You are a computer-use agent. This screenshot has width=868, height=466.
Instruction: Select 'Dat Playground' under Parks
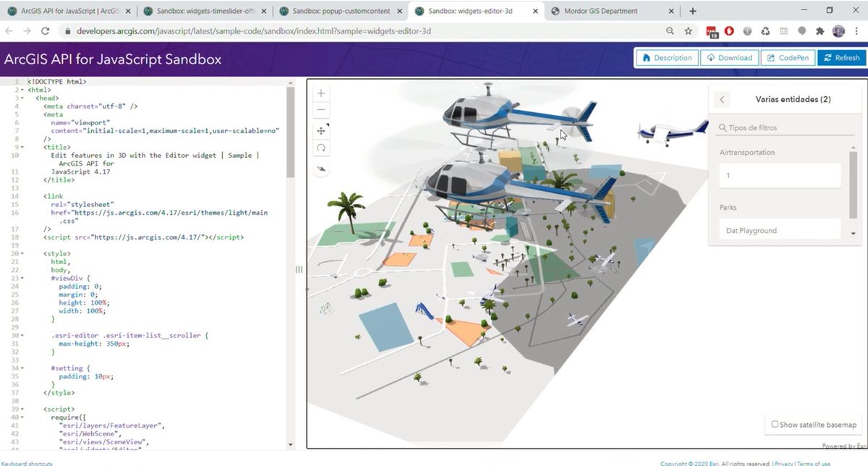(x=780, y=230)
